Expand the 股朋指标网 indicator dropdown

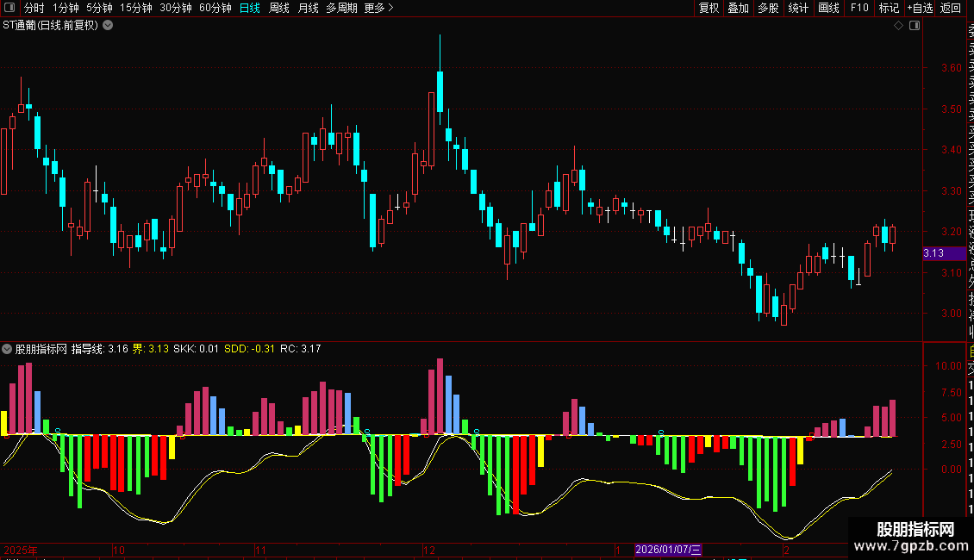(x=7, y=349)
